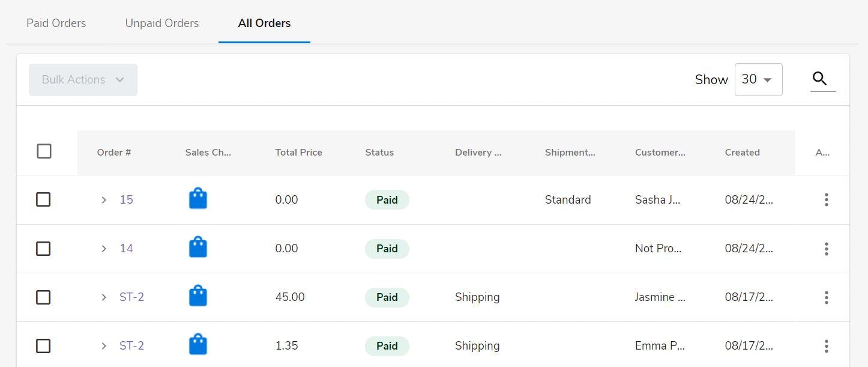868x367 pixels.
Task: Click the Paid status badge of order 15
Action: tap(387, 200)
